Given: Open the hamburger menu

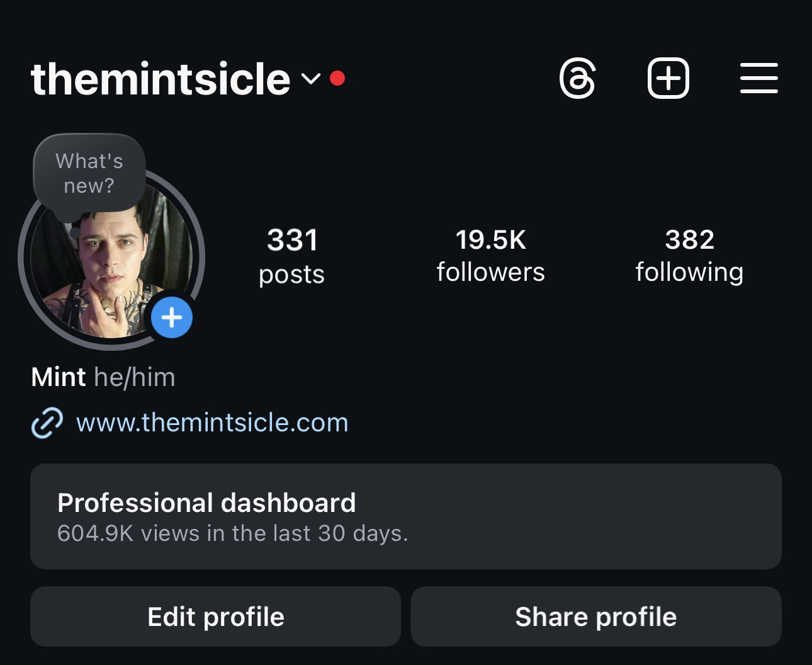Looking at the screenshot, I should tap(759, 78).
